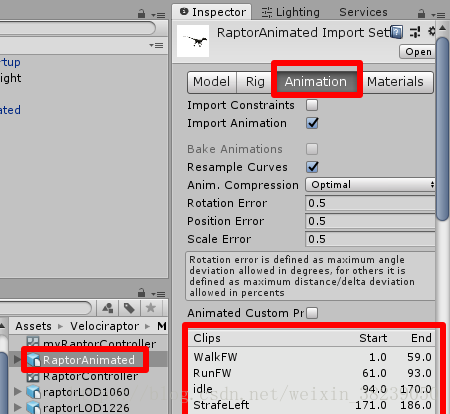Click Assets in the breadcrumb path

(33, 326)
